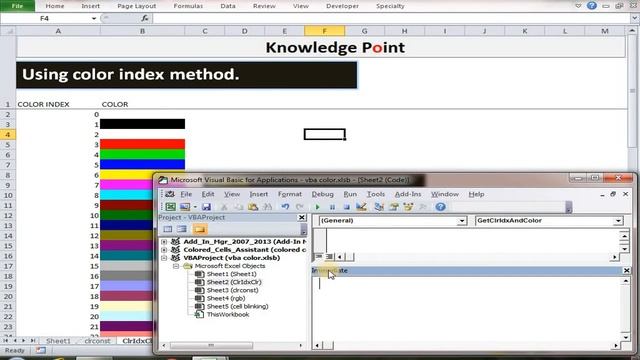This screenshot has width=640, height=360.
Task: Select ThisWorkbook in project tree
Action: [x=228, y=314]
